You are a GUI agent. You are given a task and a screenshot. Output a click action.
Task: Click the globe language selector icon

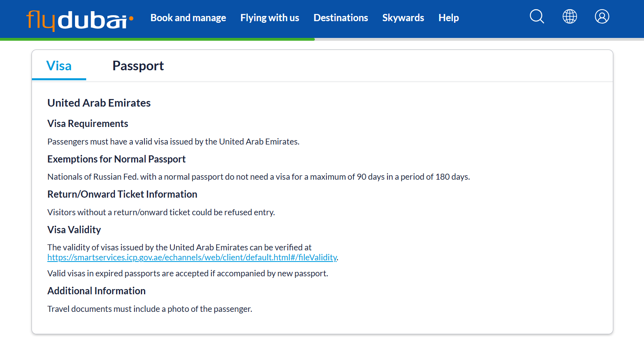click(569, 17)
